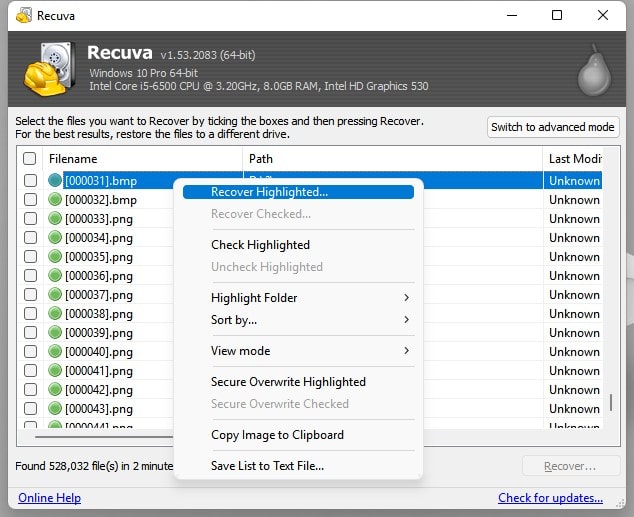Choose Save List to Text File...
Viewport: 634px width, 517px height.
(298, 466)
